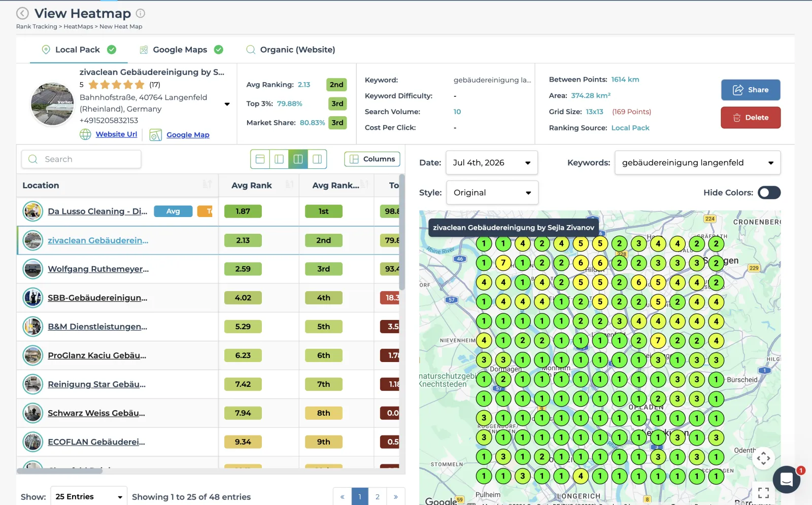Click the green checkmark beside Google Maps
Screen dimensions: 812x505
[x=219, y=50]
